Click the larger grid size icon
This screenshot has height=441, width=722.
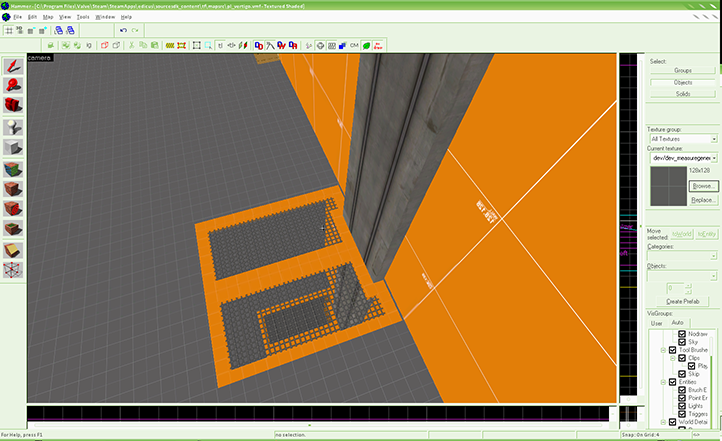(43, 31)
